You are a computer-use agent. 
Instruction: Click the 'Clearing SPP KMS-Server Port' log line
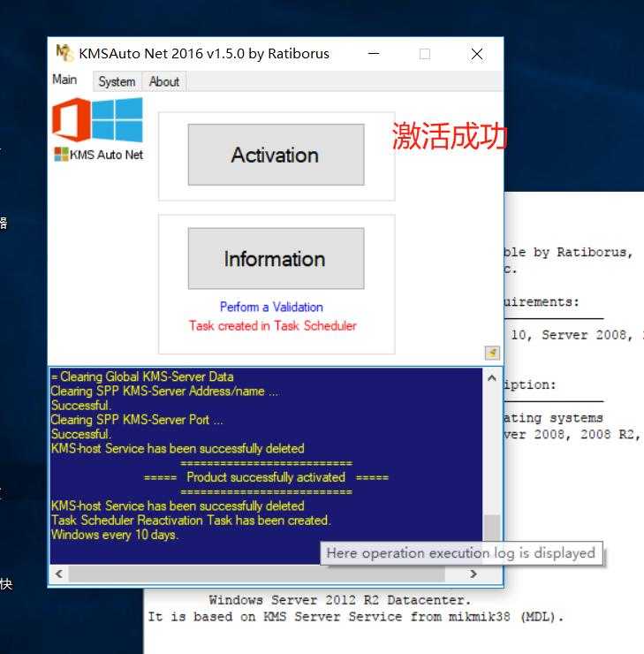pos(137,420)
